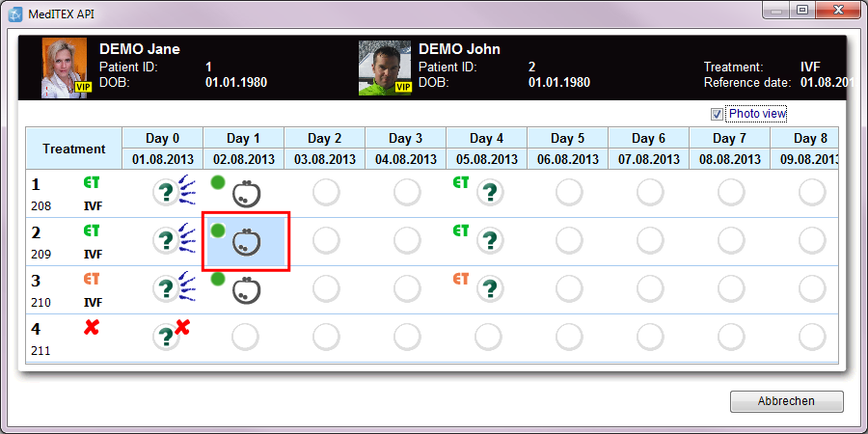Open treatment 3 Day 1 embryo cell
The height and width of the screenshot is (434, 868).
click(246, 291)
